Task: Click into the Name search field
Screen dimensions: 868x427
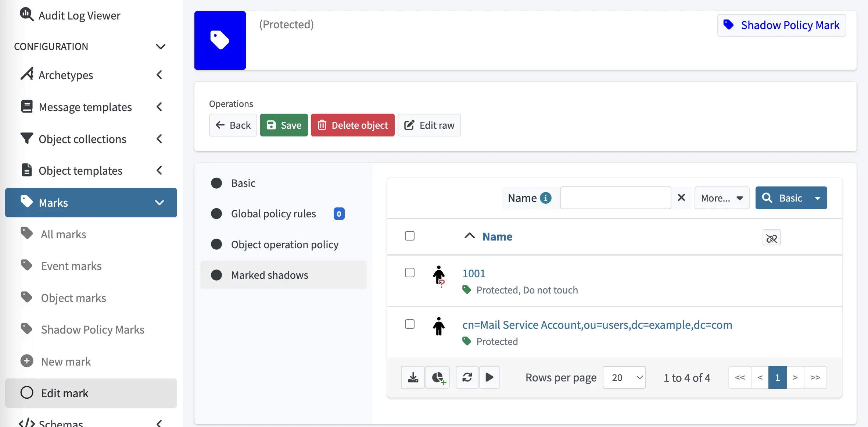Action: (x=616, y=198)
